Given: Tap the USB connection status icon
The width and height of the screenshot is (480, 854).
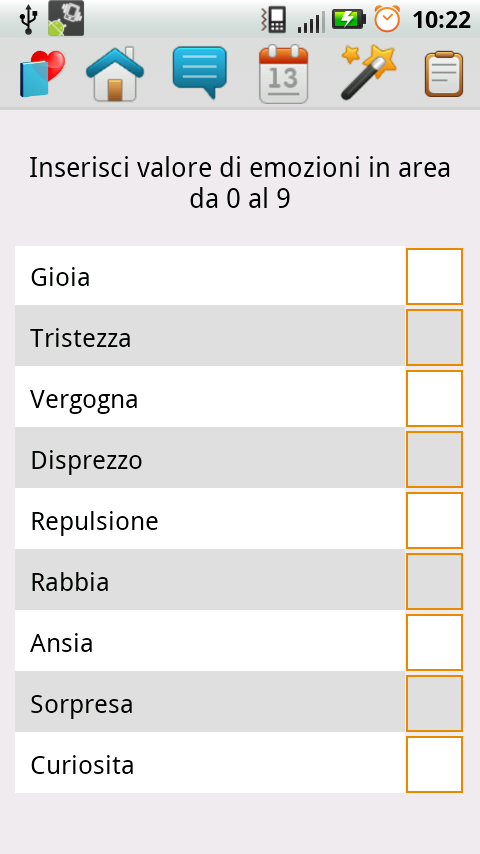Looking at the screenshot, I should pos(27,20).
